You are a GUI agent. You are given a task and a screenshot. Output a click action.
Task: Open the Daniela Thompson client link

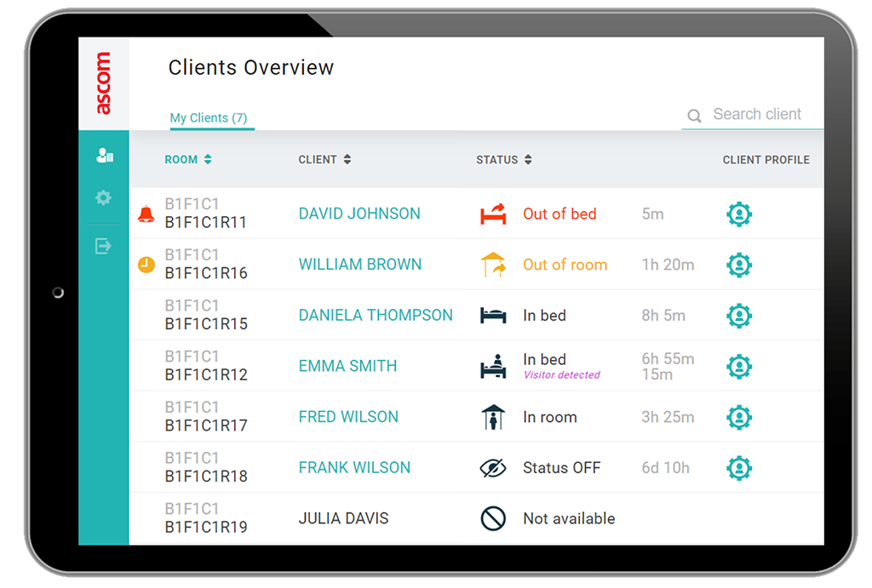point(376,316)
